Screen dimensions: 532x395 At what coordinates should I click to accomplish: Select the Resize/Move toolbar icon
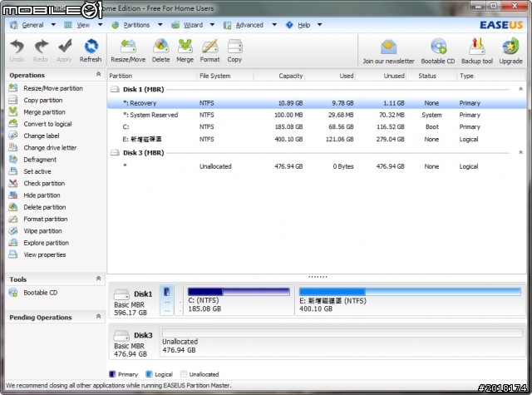(x=128, y=50)
